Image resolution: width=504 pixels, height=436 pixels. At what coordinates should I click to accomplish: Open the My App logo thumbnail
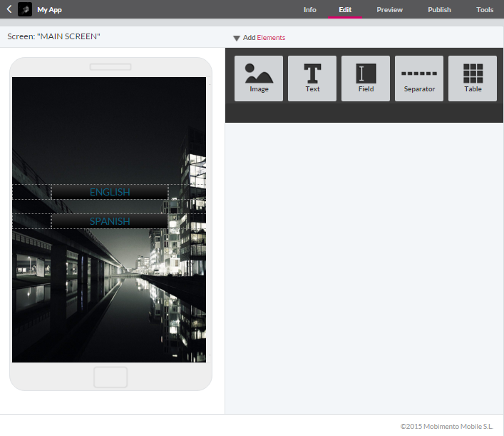point(25,9)
